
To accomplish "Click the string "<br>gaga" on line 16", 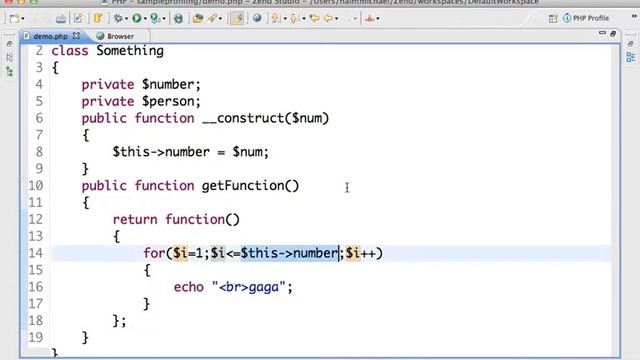I will 249,287.
